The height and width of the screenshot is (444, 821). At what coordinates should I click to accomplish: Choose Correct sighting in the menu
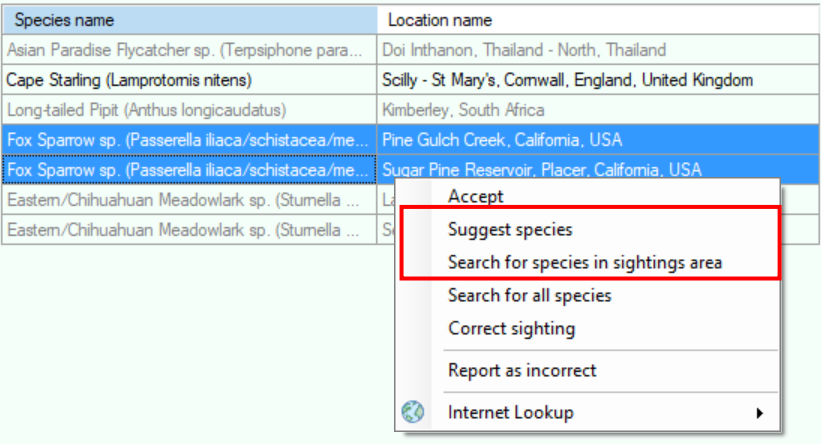pos(587,328)
